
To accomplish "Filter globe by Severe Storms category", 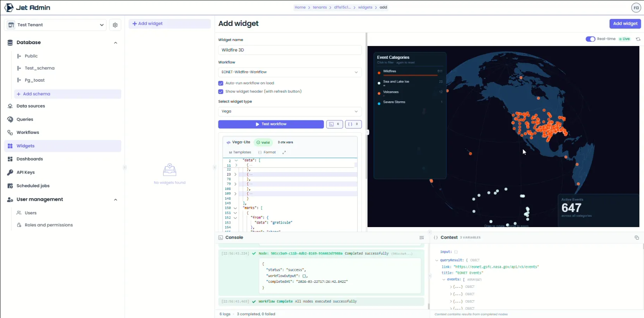I will tap(410, 102).
